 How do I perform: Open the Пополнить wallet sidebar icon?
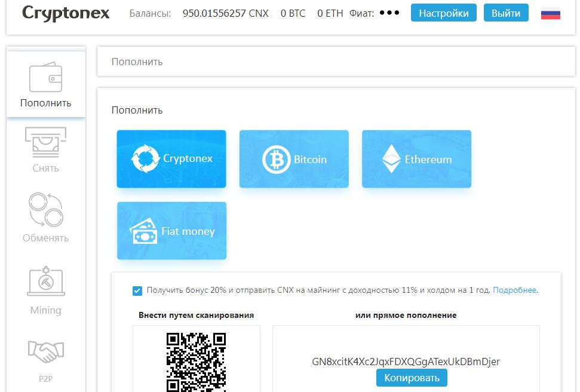(45, 77)
